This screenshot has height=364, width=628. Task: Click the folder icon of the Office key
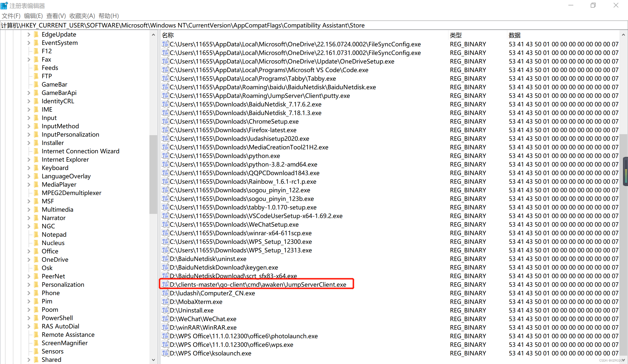point(36,251)
